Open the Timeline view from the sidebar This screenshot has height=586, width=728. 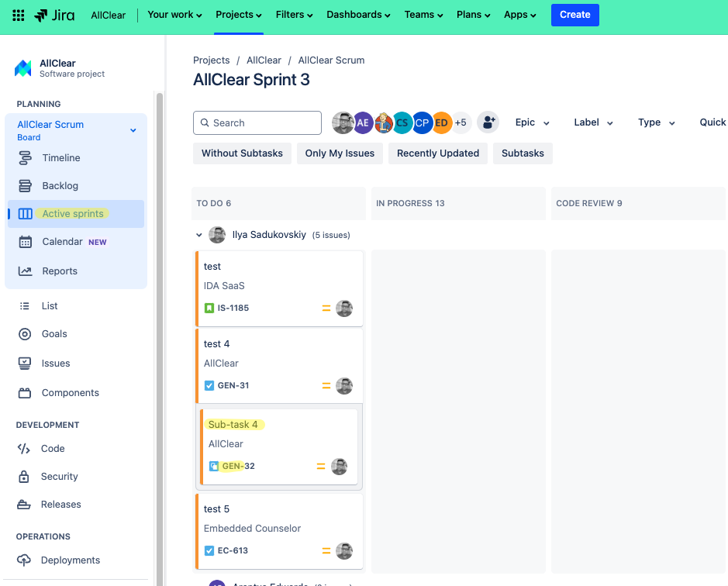pyautogui.click(x=61, y=157)
